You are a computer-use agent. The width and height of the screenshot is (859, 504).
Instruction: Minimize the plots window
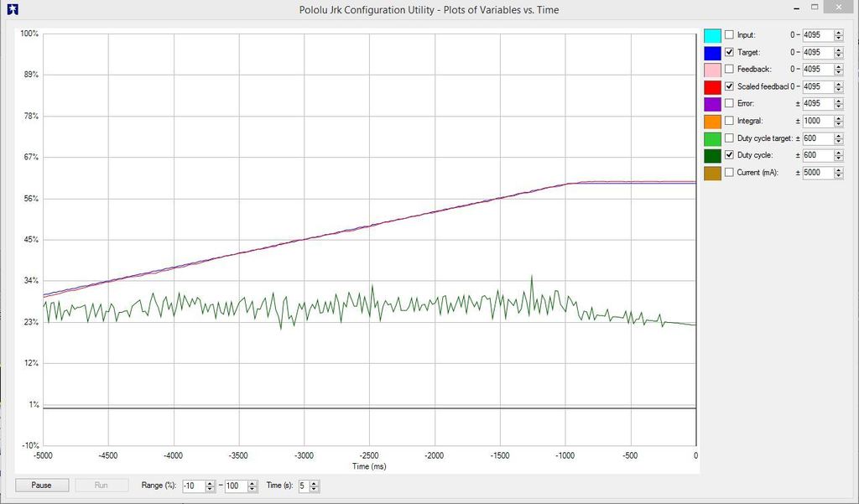[x=796, y=8]
